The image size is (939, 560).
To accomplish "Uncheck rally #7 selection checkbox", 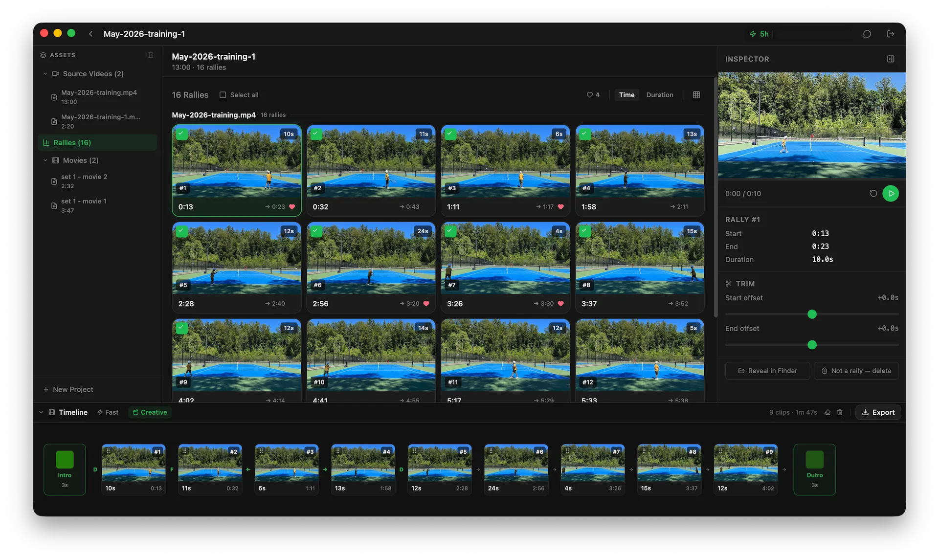I will pos(450,231).
